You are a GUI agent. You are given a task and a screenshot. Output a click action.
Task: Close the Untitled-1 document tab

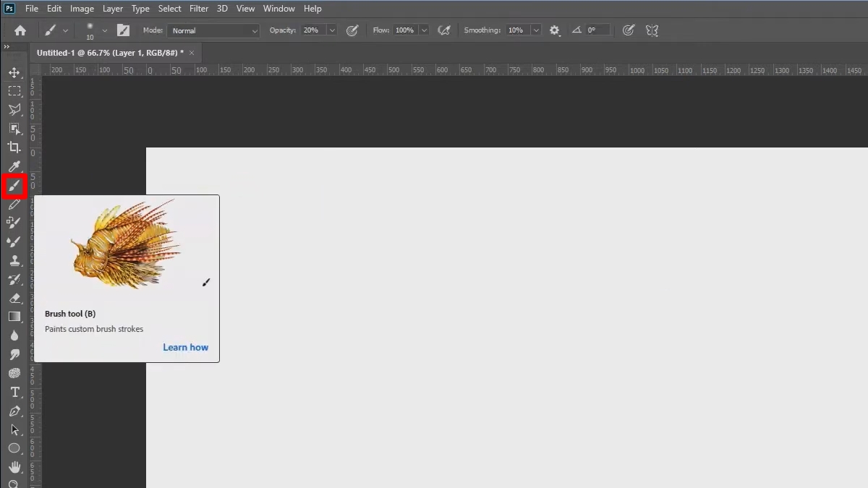pyautogui.click(x=192, y=53)
